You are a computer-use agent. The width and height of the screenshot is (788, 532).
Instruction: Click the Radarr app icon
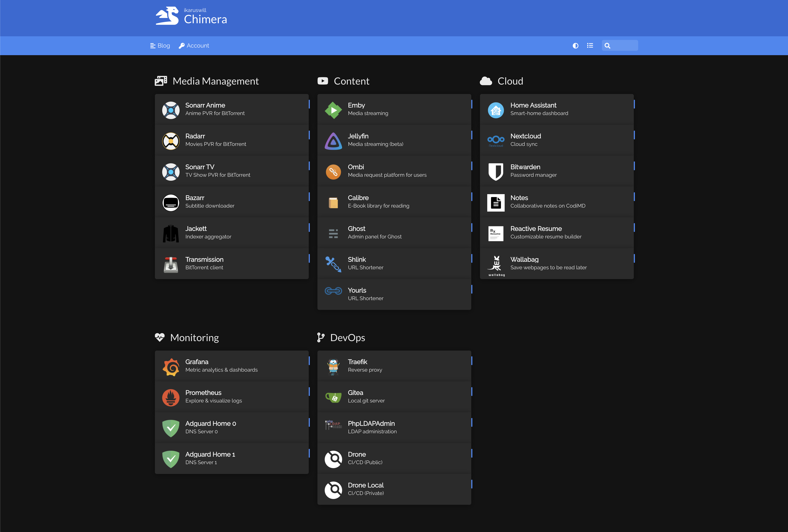coord(171,141)
